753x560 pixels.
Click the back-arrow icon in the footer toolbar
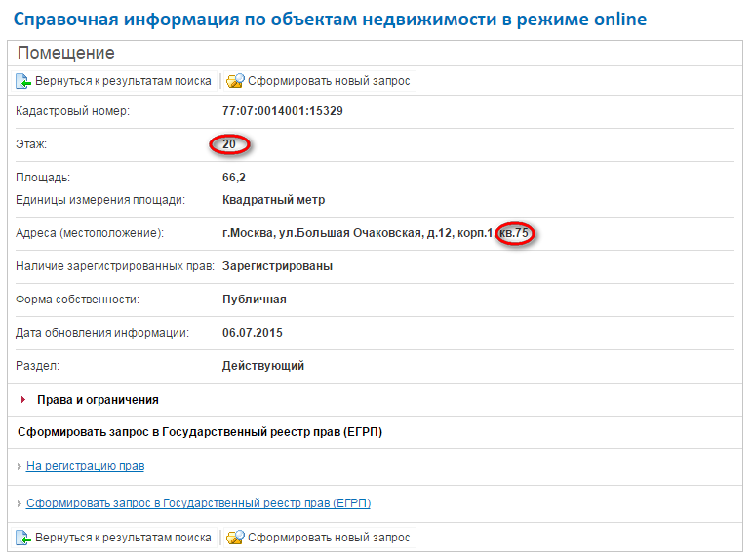pos(24,538)
